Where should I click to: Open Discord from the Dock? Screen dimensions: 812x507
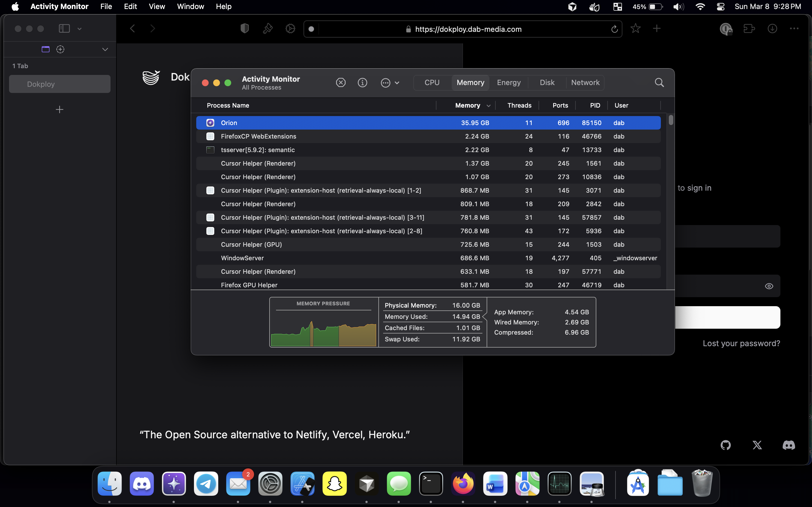click(141, 483)
